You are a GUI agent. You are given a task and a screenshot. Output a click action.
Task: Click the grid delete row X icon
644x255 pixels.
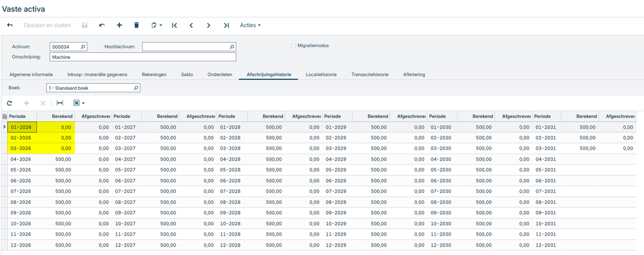pos(43,103)
